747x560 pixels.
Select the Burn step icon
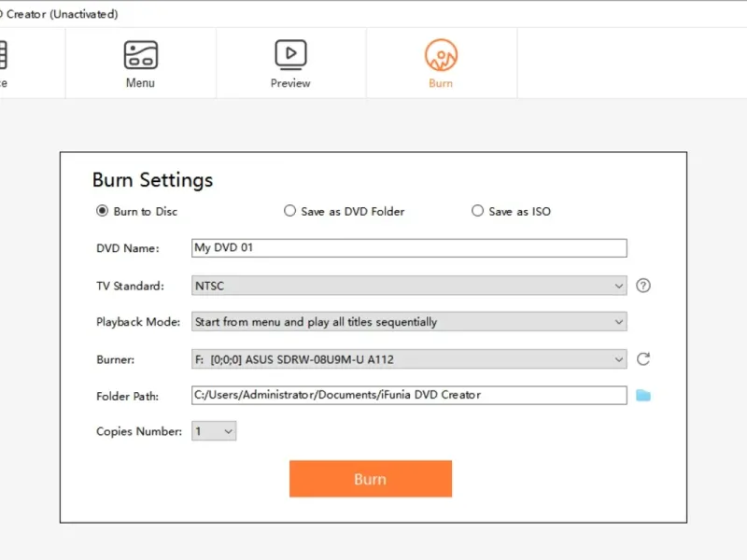coord(441,54)
